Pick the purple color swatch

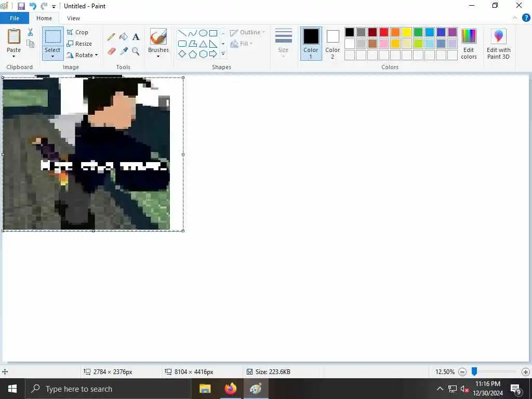(x=453, y=32)
